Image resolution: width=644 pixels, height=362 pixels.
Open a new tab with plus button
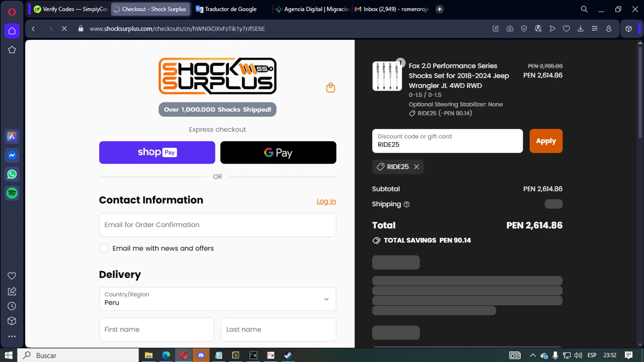point(440,9)
